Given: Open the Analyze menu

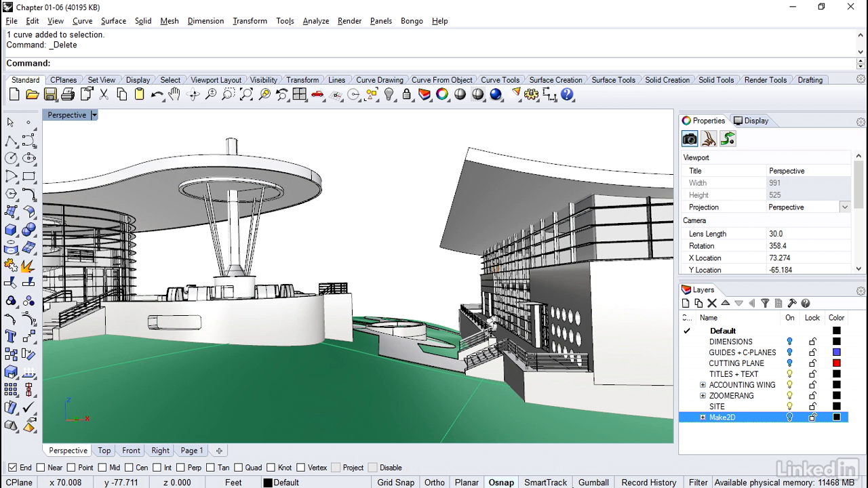Looking at the screenshot, I should 315,21.
